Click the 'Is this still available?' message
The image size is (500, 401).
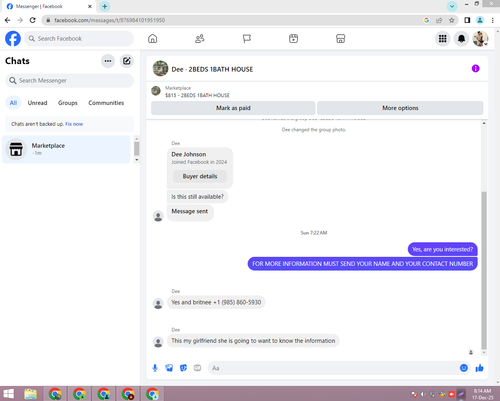click(197, 197)
